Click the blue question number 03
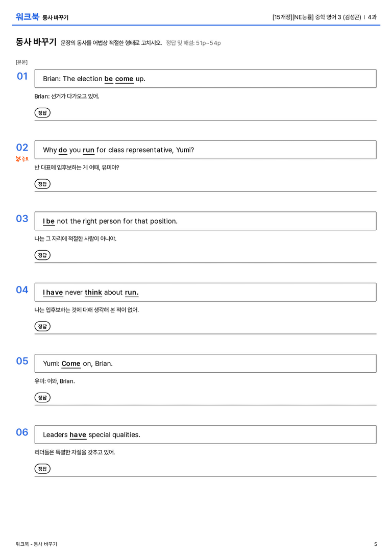Image resolution: width=392 pixels, height=555 pixels. tap(22, 219)
